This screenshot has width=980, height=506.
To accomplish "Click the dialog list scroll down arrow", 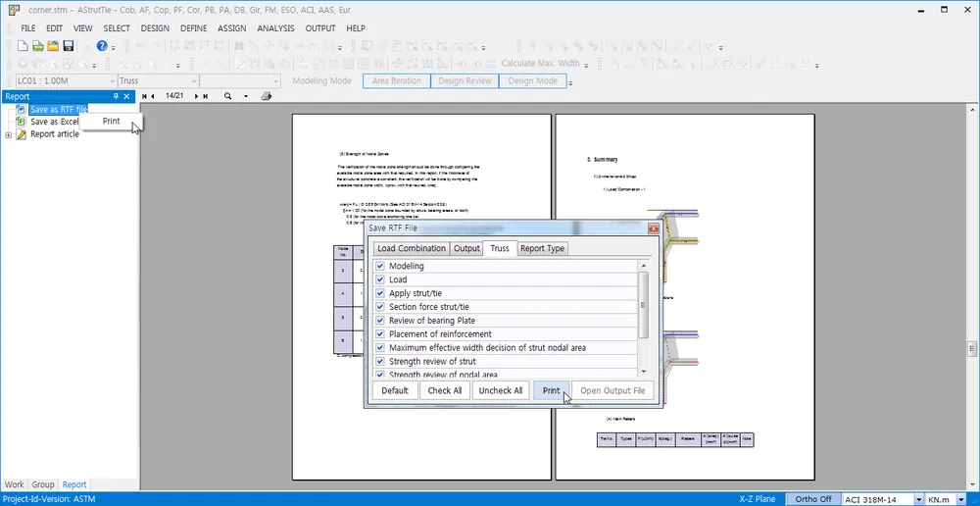I will [643, 371].
